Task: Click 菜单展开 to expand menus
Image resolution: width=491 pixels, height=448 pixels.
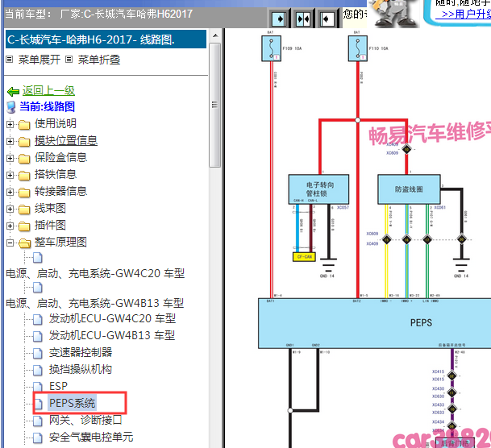Action: point(39,60)
